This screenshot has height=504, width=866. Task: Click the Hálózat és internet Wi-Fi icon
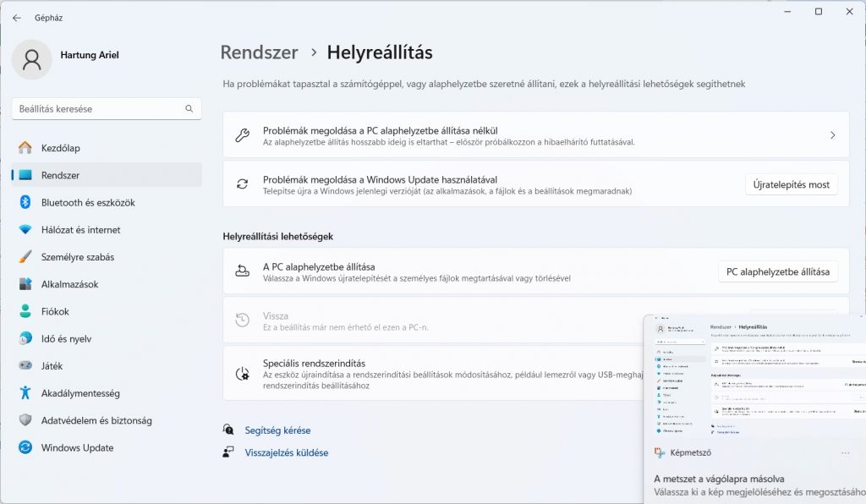tap(25, 230)
